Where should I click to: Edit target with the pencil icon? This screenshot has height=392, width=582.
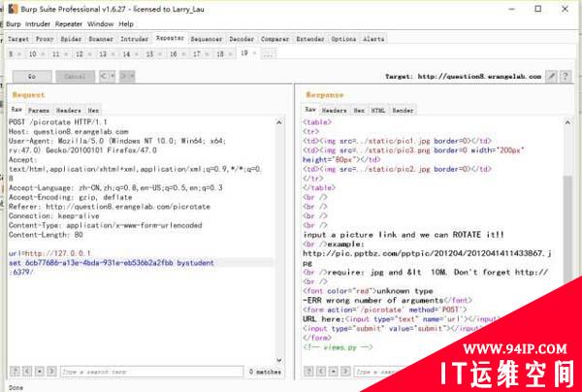[x=552, y=77]
